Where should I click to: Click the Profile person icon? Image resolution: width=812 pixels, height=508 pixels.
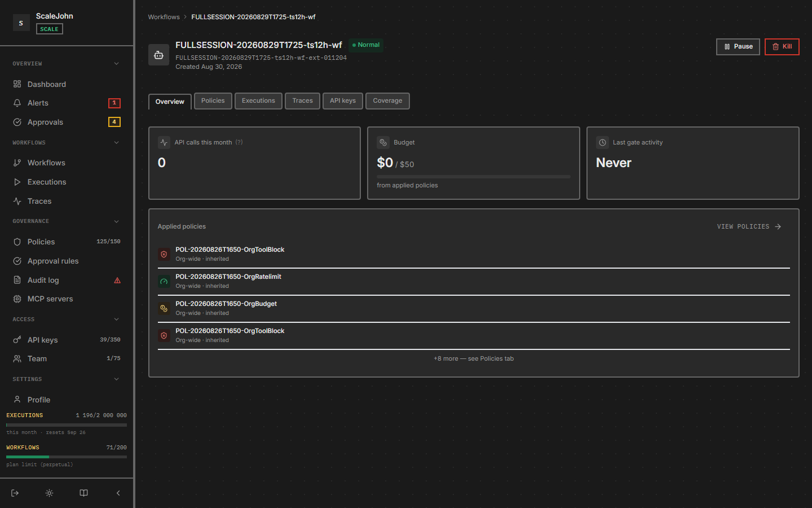[x=17, y=400]
